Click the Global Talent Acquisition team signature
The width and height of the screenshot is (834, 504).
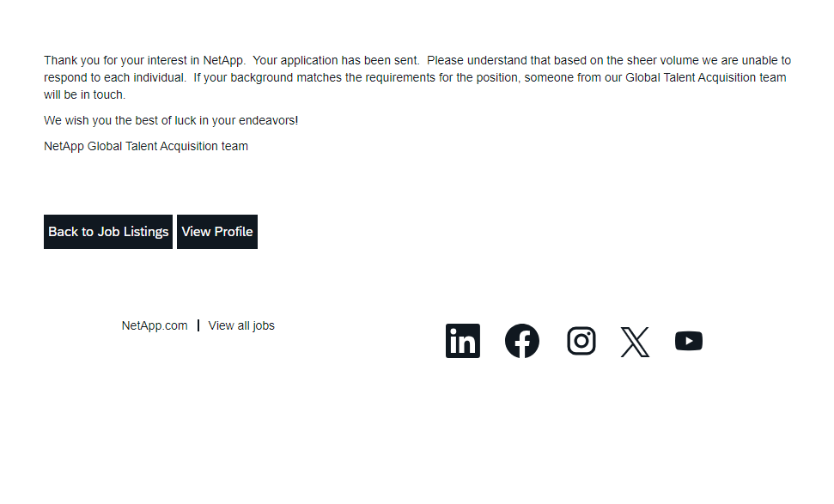pos(146,147)
